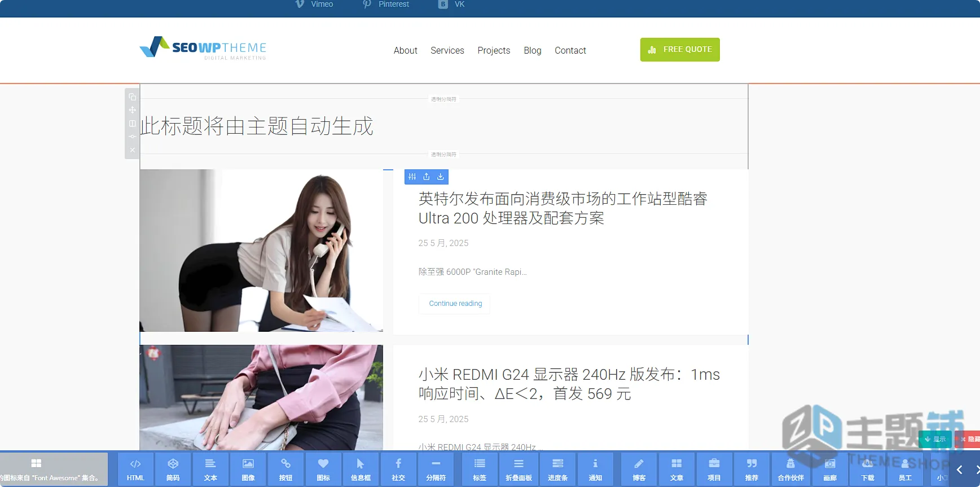Image resolution: width=980 pixels, height=487 pixels.
Task: Open blog widget settings sliders icon
Action: point(412,177)
